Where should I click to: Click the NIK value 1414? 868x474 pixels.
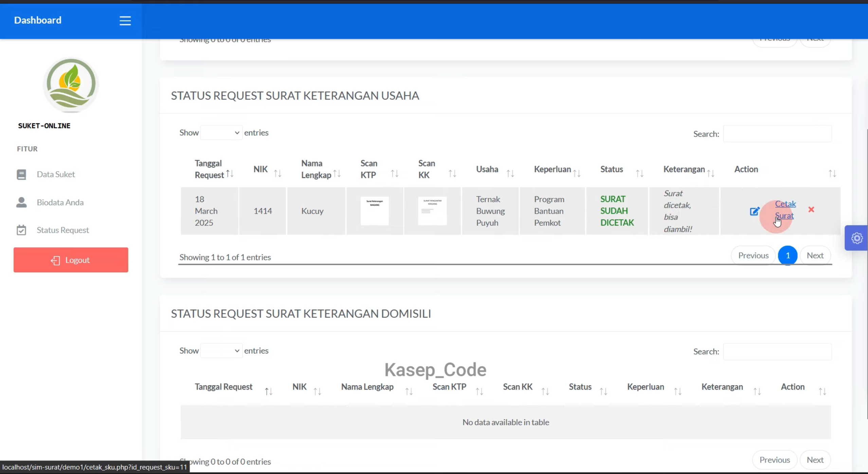(x=263, y=211)
